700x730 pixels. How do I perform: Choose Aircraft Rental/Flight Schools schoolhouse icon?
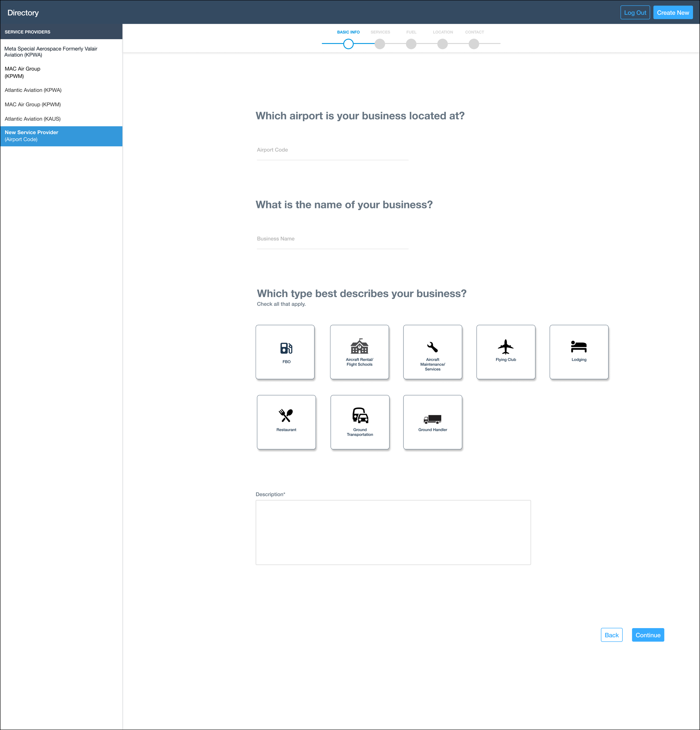(359, 346)
